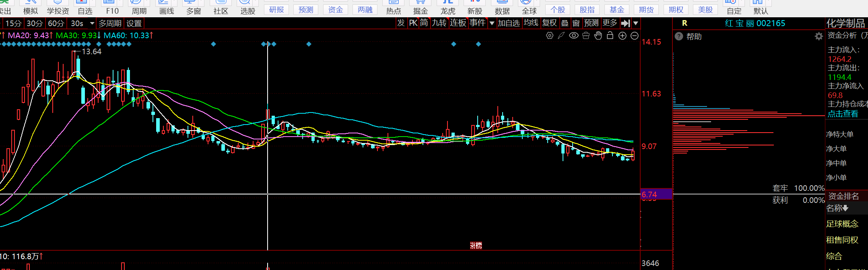
Task: Click the 研报 research report button
Action: click(x=276, y=10)
